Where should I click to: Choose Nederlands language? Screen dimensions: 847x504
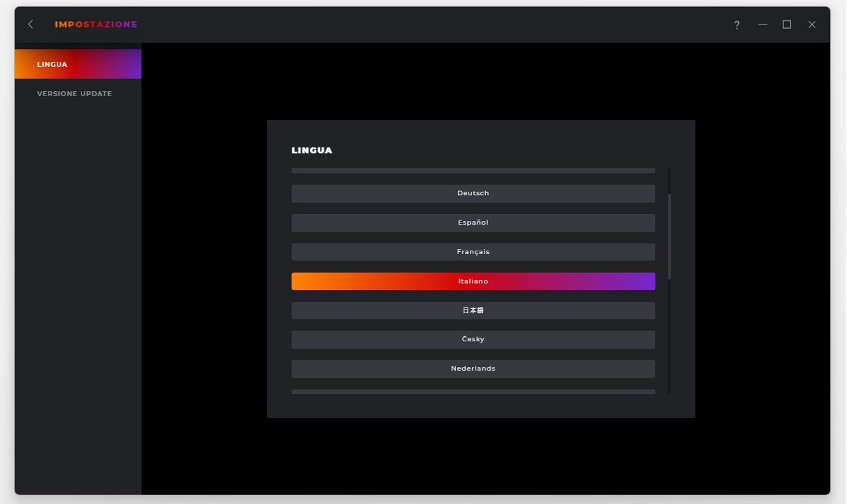coord(473,369)
